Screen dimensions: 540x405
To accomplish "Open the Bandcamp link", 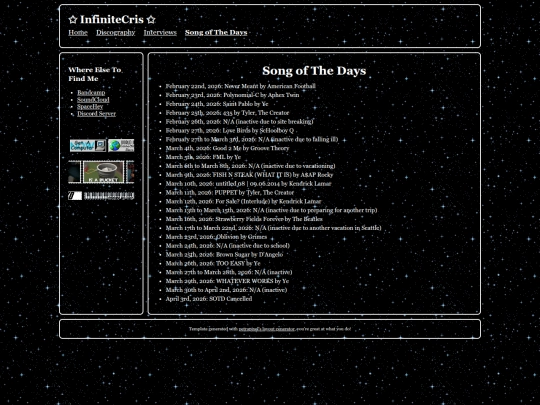I will pyautogui.click(x=91, y=92).
